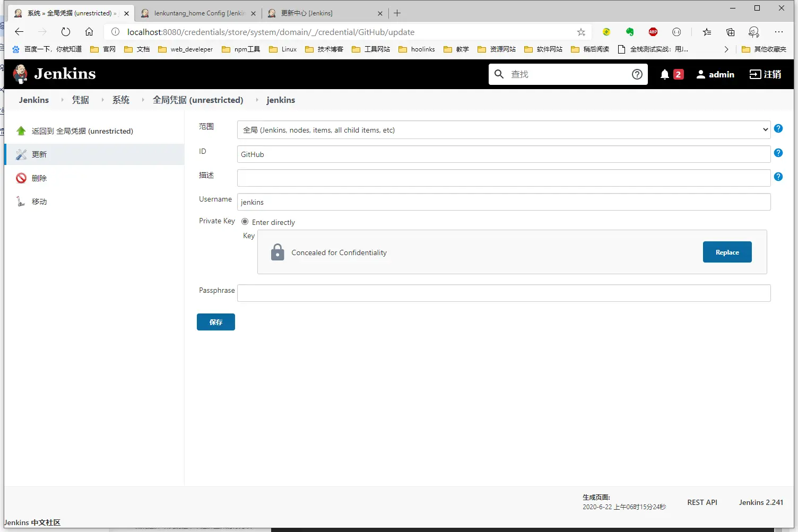Click the Jenkins butler logo icon
This screenshot has width=798, height=532.
(x=20, y=74)
